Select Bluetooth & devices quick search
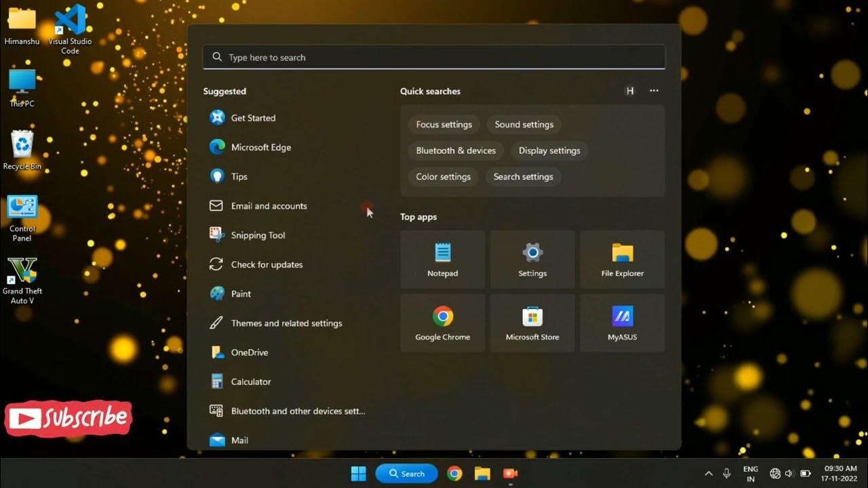 point(456,150)
